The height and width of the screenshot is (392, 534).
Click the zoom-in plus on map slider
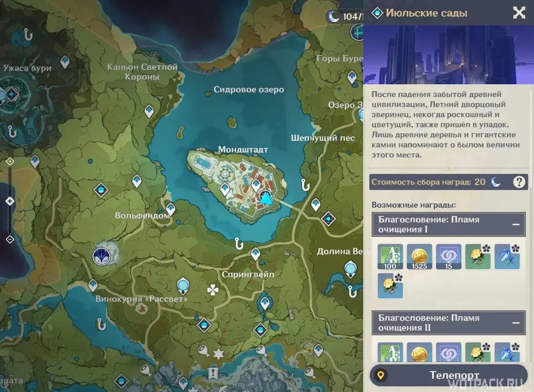click(x=10, y=161)
